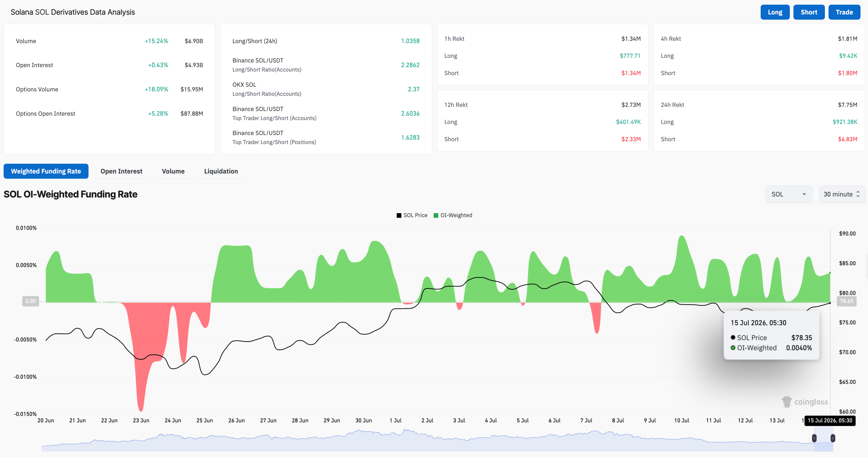Click the 15 Jul 2026, 05:30 timeline label
The height and width of the screenshot is (457, 868).
point(830,421)
